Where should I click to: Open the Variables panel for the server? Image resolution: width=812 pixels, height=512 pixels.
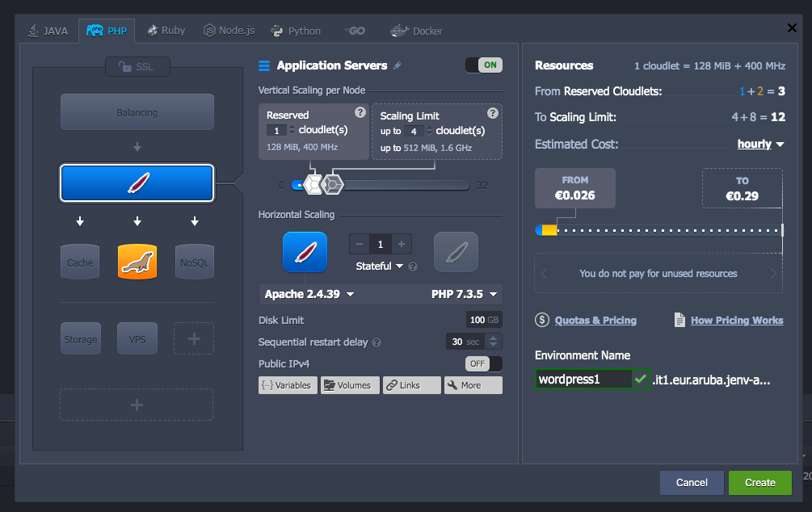[x=288, y=385]
